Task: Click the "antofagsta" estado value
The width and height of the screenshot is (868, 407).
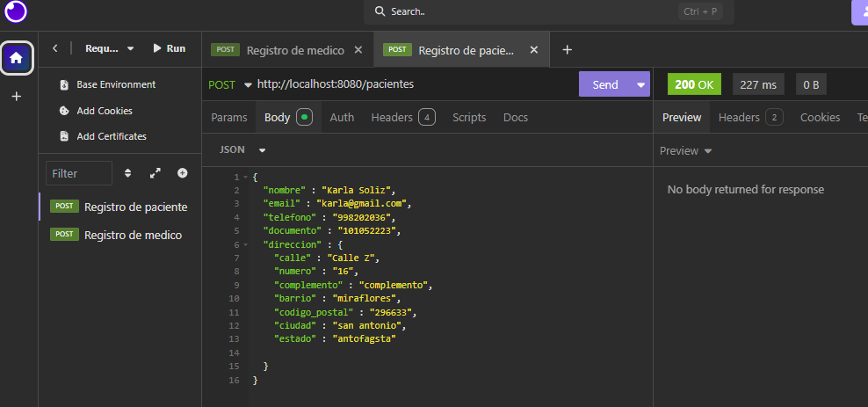Action: (364, 339)
